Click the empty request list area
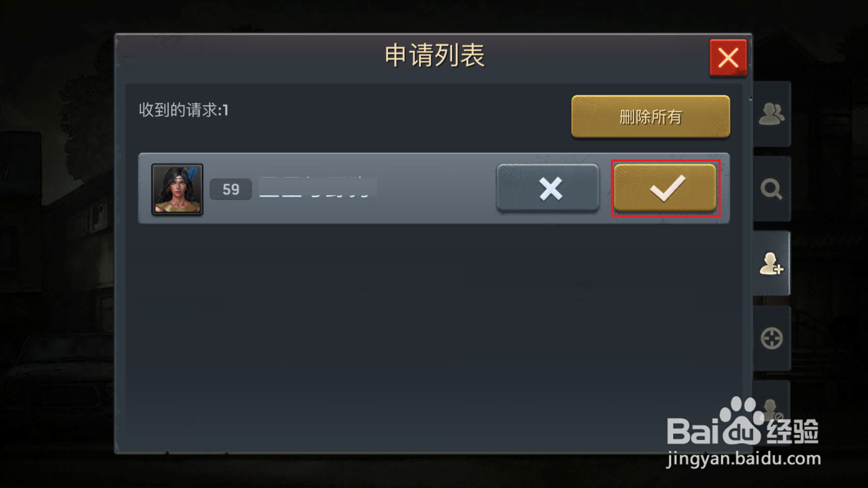The width and height of the screenshot is (868, 488). pyautogui.click(x=434, y=334)
